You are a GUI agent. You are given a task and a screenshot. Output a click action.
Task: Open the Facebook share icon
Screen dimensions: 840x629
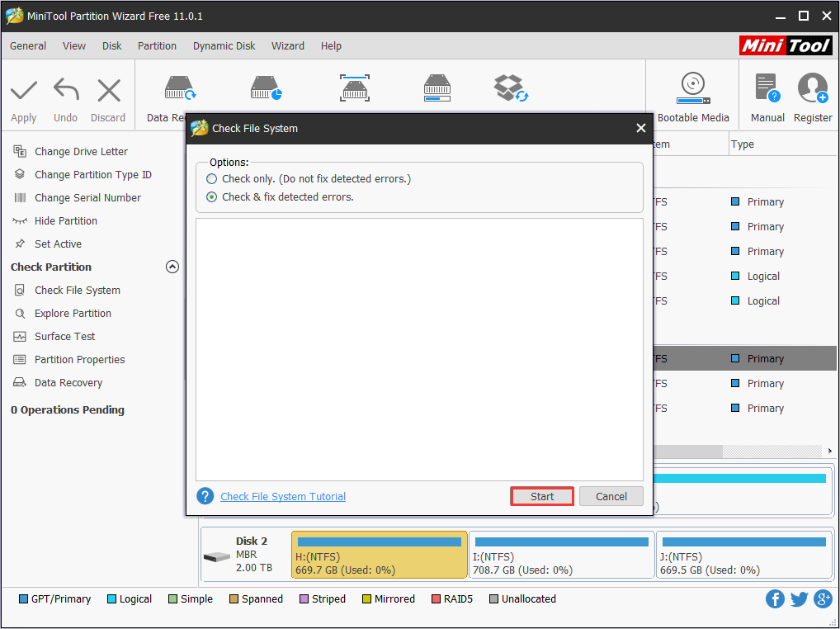click(x=775, y=599)
